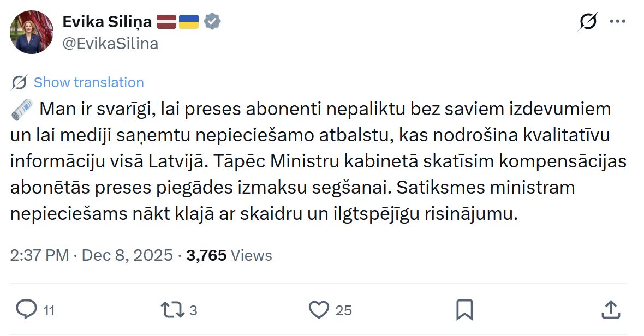Click the Ukrainian flag emoji
The height and width of the screenshot is (336, 644).
(x=189, y=22)
